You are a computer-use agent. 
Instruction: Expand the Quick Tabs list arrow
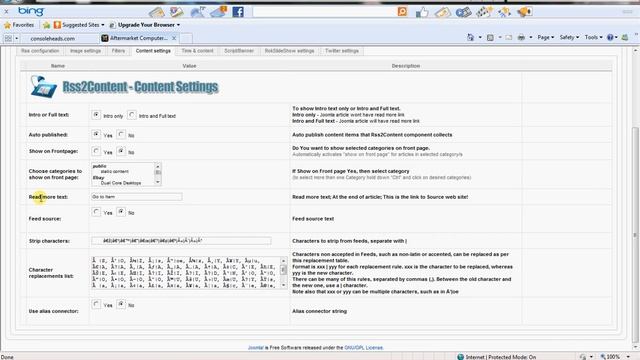coord(17,38)
